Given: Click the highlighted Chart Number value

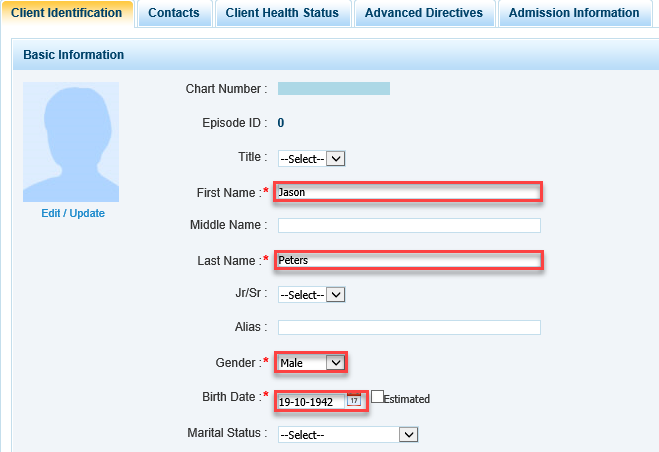Looking at the screenshot, I should click(333, 89).
